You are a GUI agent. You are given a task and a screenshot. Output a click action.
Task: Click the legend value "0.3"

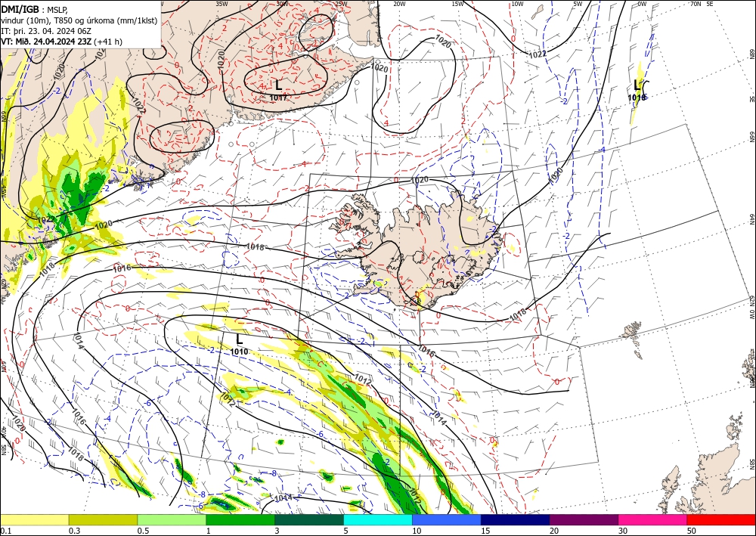pos(74,531)
